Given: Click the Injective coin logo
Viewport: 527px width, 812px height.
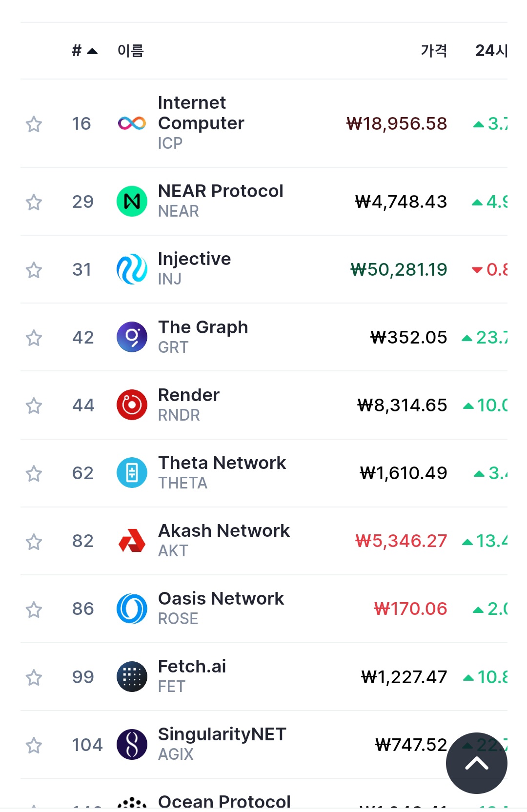Looking at the screenshot, I should pos(132,269).
